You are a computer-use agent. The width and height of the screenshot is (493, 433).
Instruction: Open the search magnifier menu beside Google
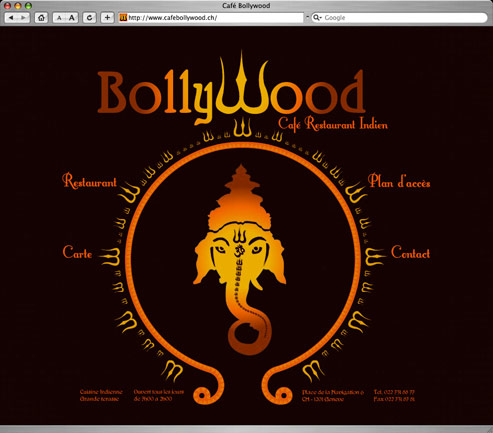tap(317, 18)
